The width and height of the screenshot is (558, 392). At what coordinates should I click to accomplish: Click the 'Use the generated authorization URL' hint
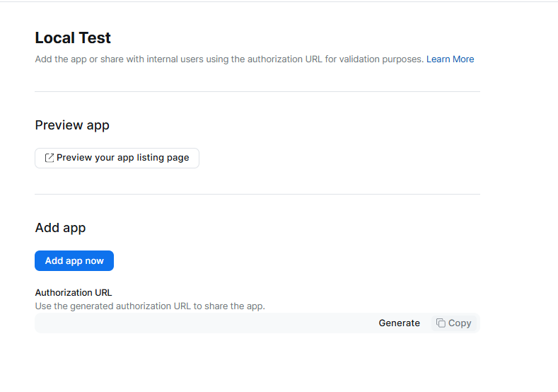(x=150, y=306)
